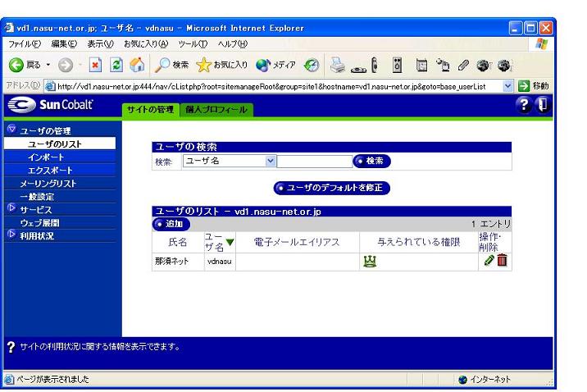This screenshot has height=392, width=587.
Task: Click the paperclip icon in toolbar
Action: click(463, 65)
